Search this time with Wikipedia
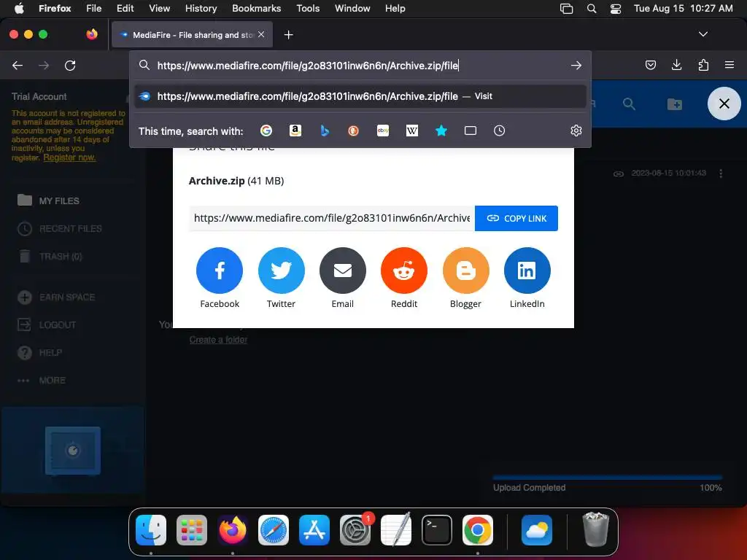 tap(412, 131)
